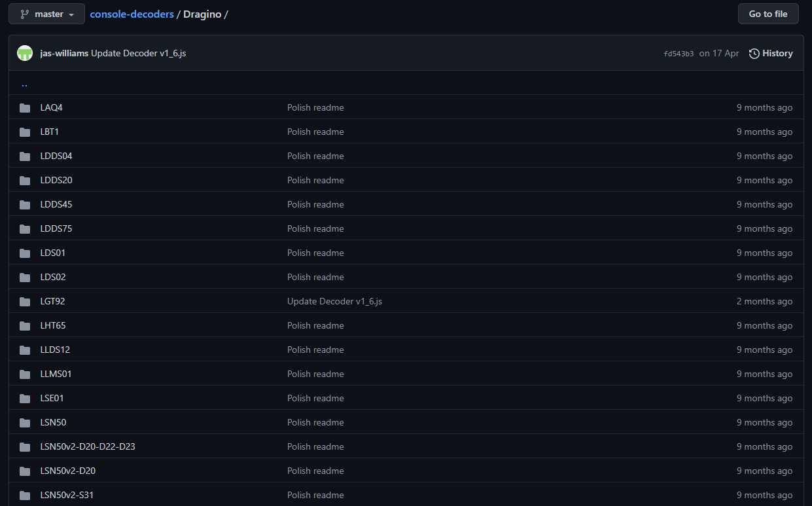The height and width of the screenshot is (506, 812).
Task: Click folder icon for LSN50v2-S31
Action: tap(25, 496)
